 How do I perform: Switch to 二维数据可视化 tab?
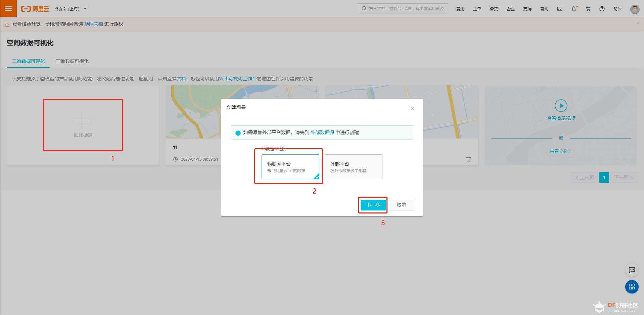tap(29, 61)
